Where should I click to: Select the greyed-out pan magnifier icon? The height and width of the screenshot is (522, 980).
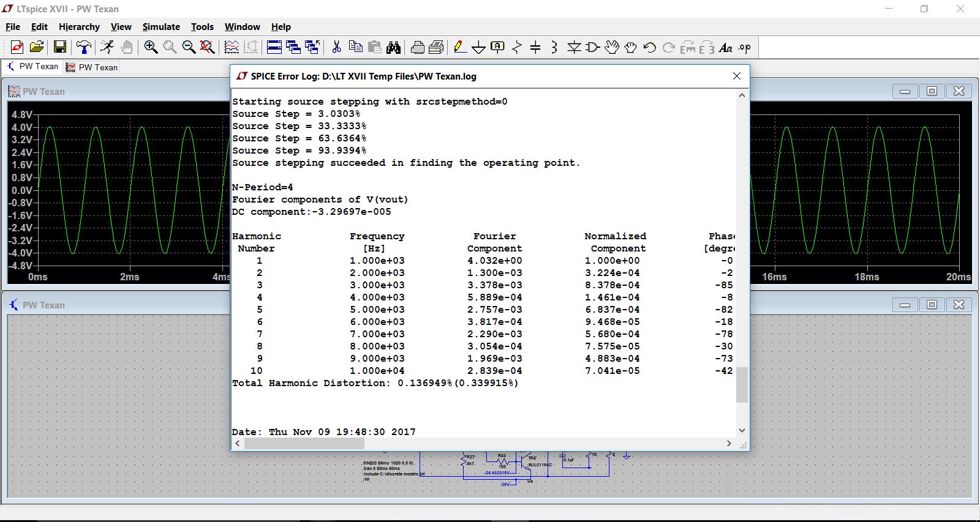click(170, 47)
